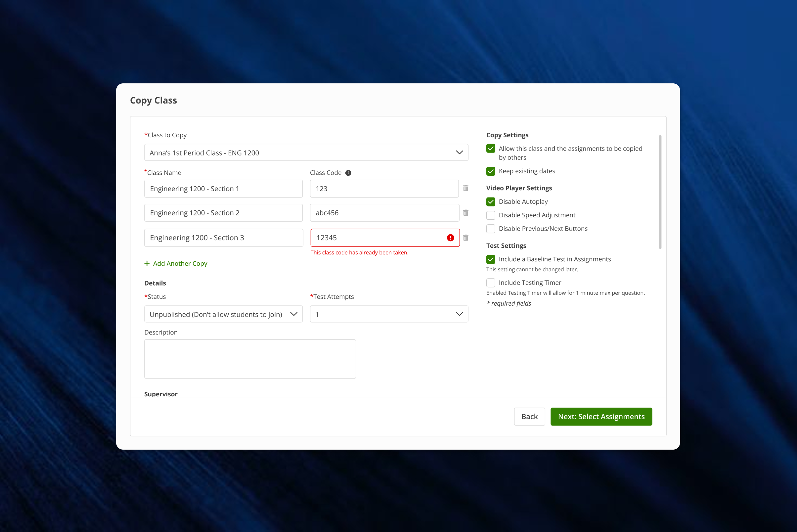Image resolution: width=797 pixels, height=532 pixels.
Task: Delete the Engineering 1200 - Section 2 copy row
Action: 465,213
